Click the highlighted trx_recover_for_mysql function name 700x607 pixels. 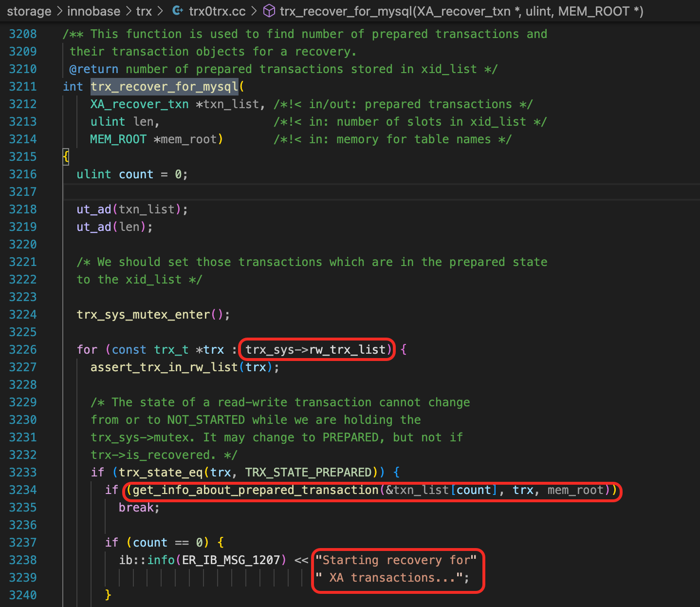164,86
